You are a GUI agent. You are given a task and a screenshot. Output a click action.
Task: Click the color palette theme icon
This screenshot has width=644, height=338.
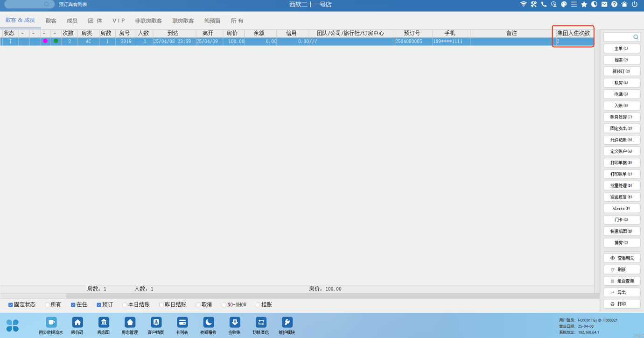[x=564, y=4]
